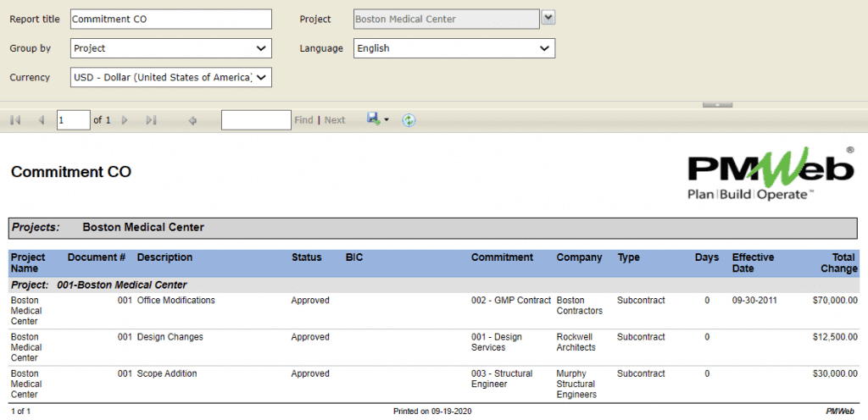
Task: Click the Document # column header
Action: click(97, 257)
